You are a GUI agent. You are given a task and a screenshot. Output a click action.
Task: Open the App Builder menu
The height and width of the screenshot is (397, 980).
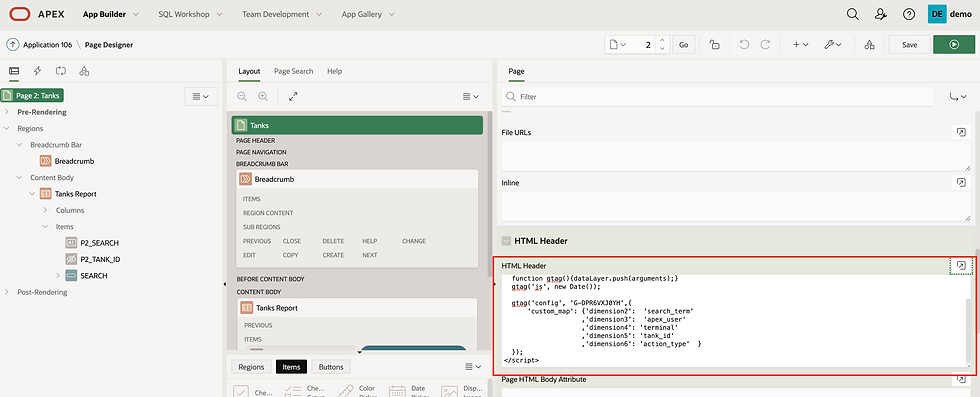click(x=111, y=14)
